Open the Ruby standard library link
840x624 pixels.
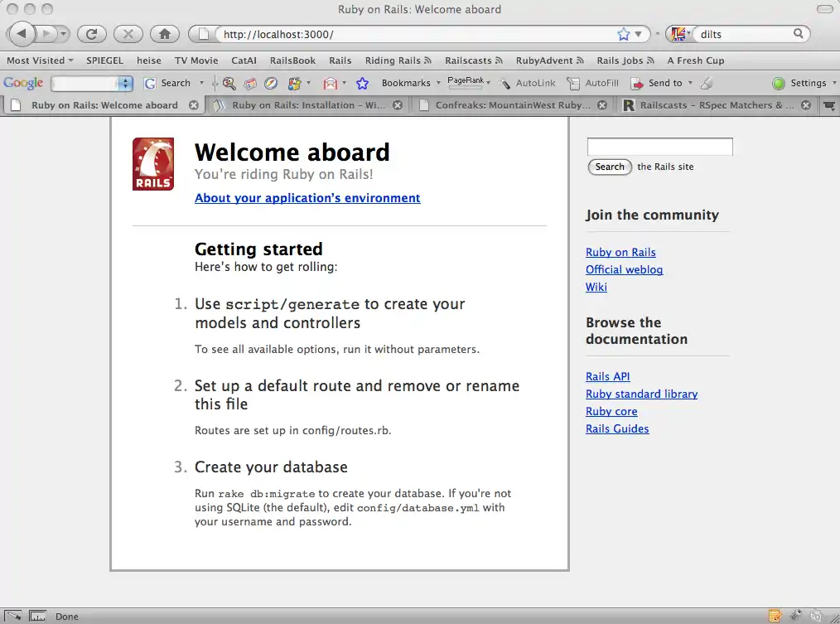coord(641,394)
